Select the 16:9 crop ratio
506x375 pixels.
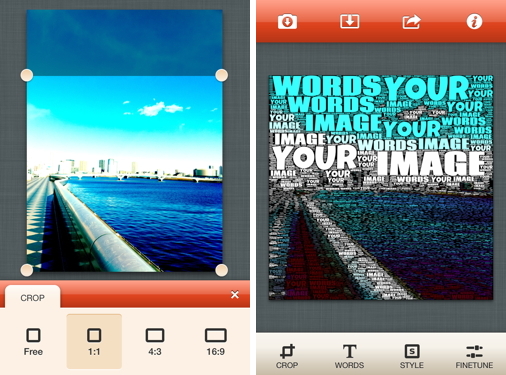tap(216, 342)
